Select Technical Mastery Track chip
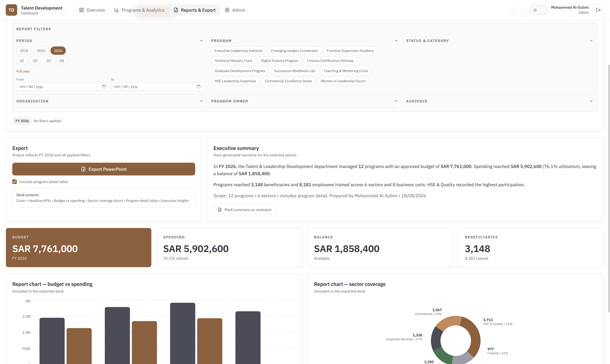The width and height of the screenshot is (610, 364). tap(234, 61)
